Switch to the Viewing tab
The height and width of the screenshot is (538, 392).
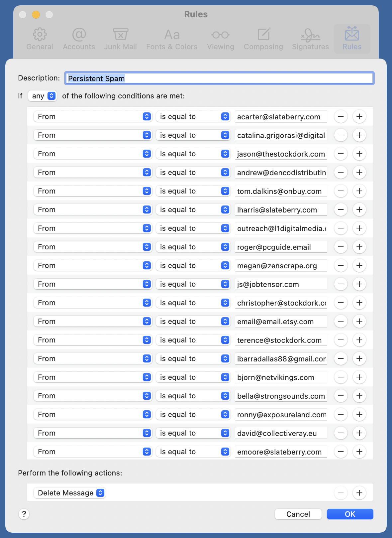tap(221, 39)
